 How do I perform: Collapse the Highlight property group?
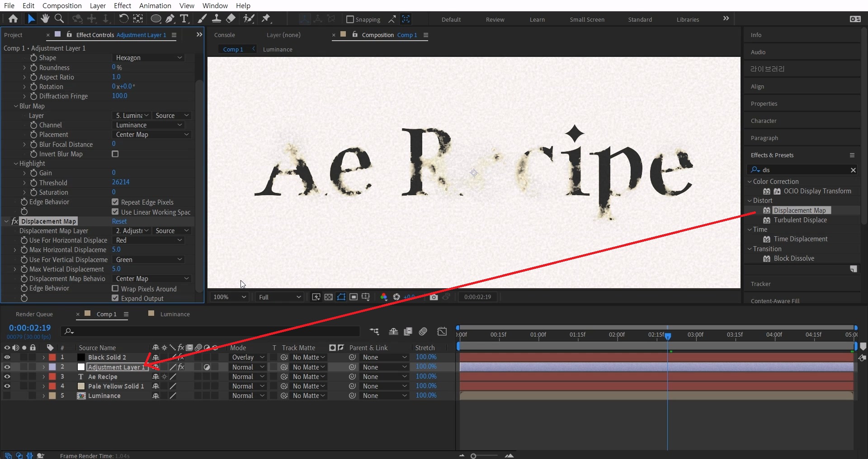[16, 164]
